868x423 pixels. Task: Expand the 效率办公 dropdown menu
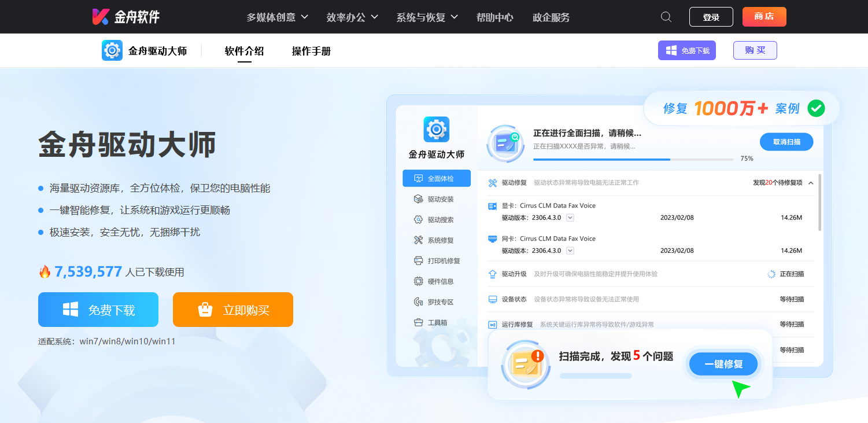352,17
